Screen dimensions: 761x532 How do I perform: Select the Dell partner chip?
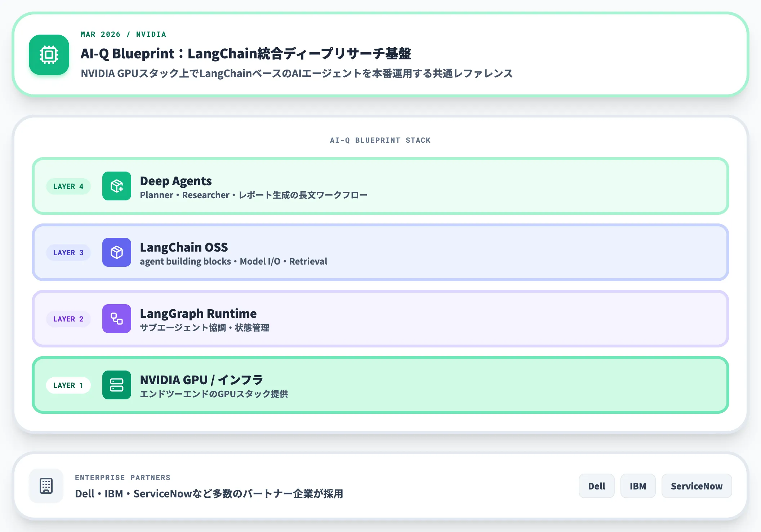tap(597, 486)
